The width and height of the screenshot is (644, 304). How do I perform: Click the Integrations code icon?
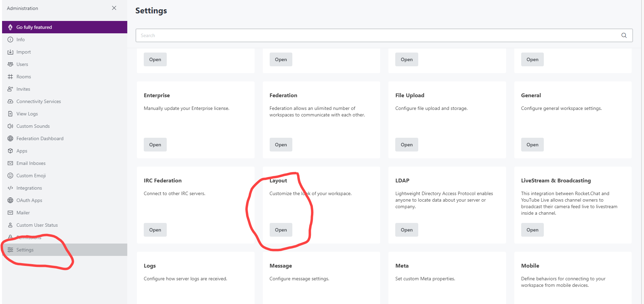[x=10, y=188]
